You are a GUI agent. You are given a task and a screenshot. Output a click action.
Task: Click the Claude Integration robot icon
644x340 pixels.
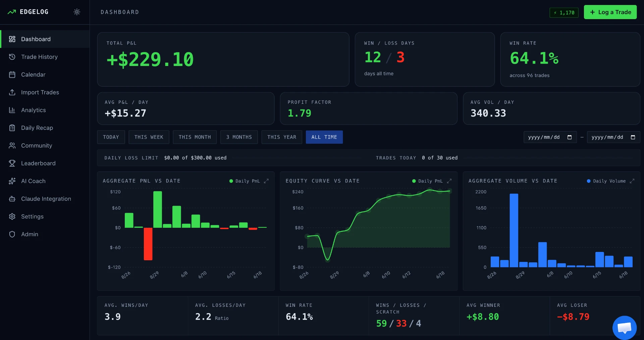click(12, 199)
